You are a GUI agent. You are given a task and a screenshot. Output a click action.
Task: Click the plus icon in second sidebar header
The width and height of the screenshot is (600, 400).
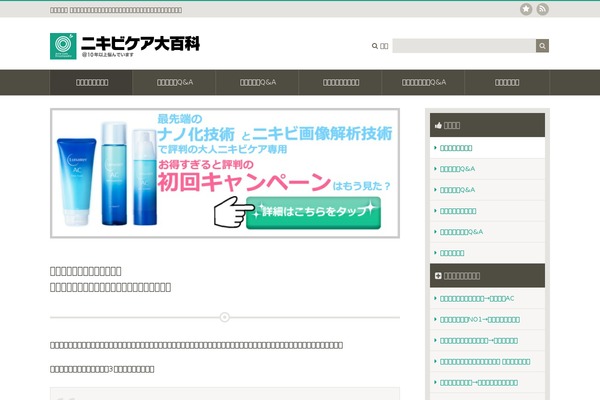coord(438,276)
